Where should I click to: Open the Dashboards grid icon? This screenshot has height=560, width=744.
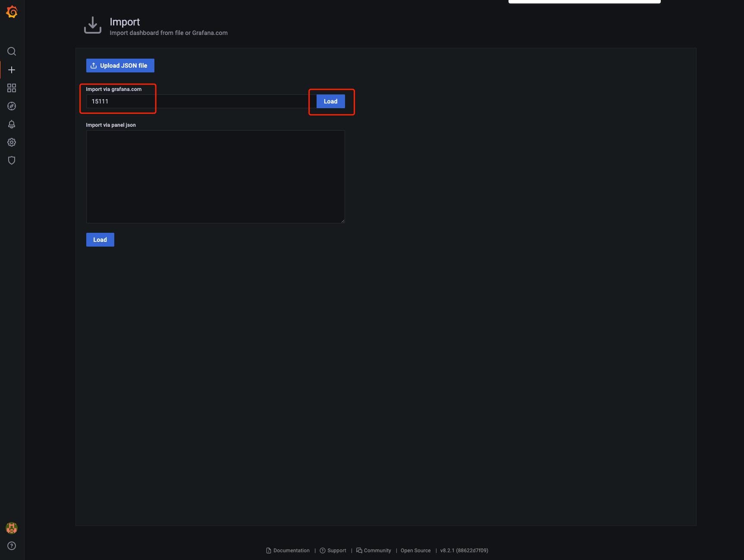(x=12, y=88)
